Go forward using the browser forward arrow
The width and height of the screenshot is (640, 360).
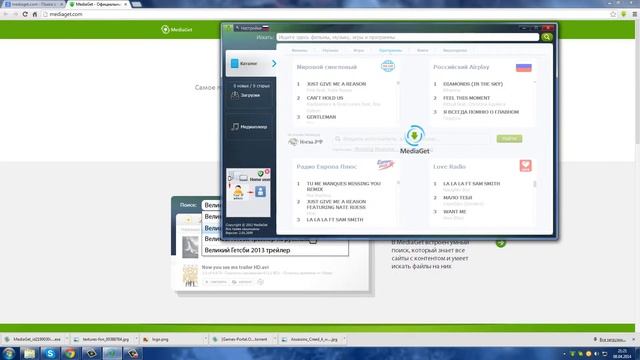click(x=15, y=14)
